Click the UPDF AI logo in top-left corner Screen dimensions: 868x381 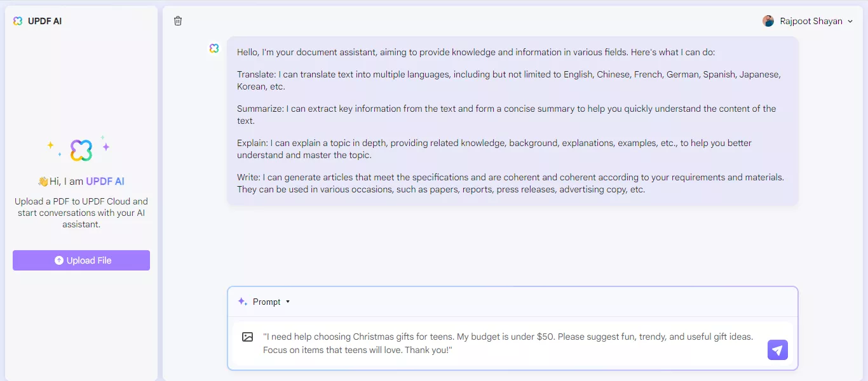[x=18, y=21]
